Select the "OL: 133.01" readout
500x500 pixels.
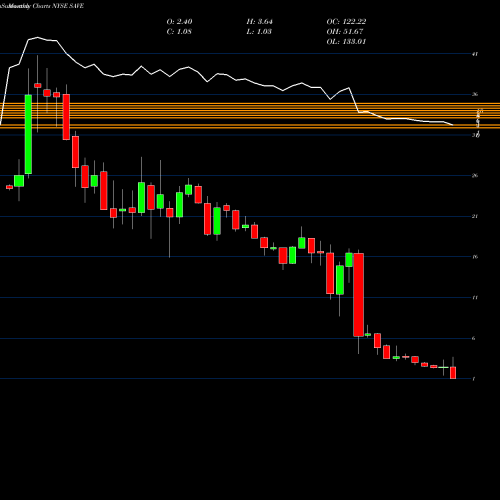pyautogui.click(x=346, y=42)
